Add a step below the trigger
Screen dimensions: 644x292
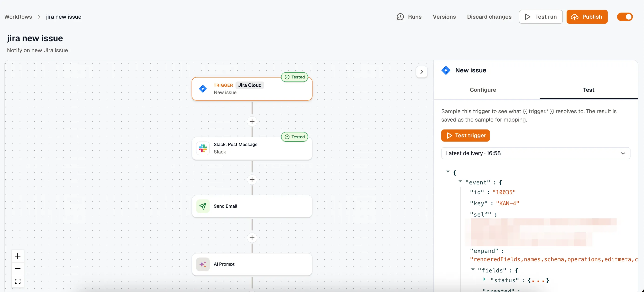(252, 122)
